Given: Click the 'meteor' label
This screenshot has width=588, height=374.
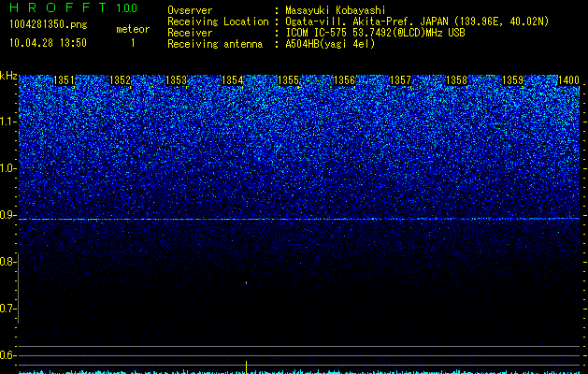Looking at the screenshot, I should coord(133,29).
